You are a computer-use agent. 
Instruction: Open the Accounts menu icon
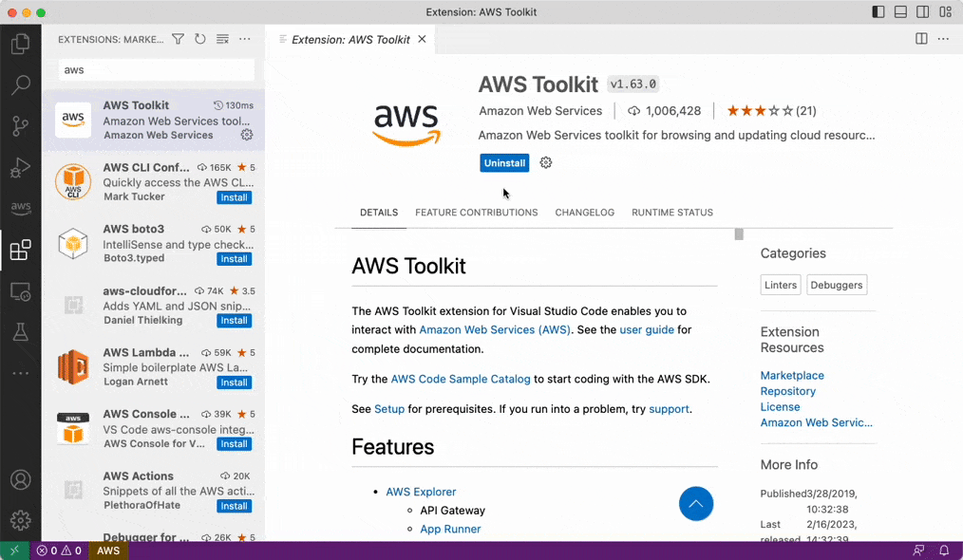pos(20,479)
